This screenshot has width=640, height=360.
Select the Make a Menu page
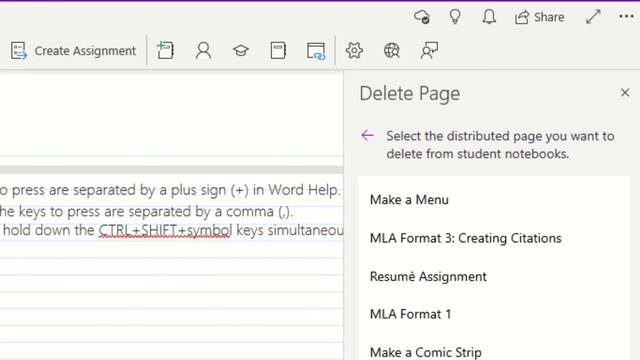tap(494, 200)
